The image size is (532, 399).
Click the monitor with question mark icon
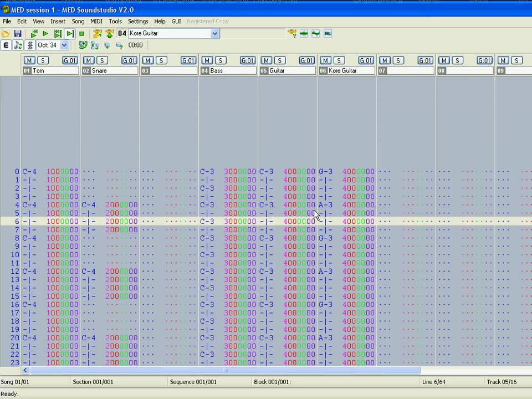pos(119,45)
